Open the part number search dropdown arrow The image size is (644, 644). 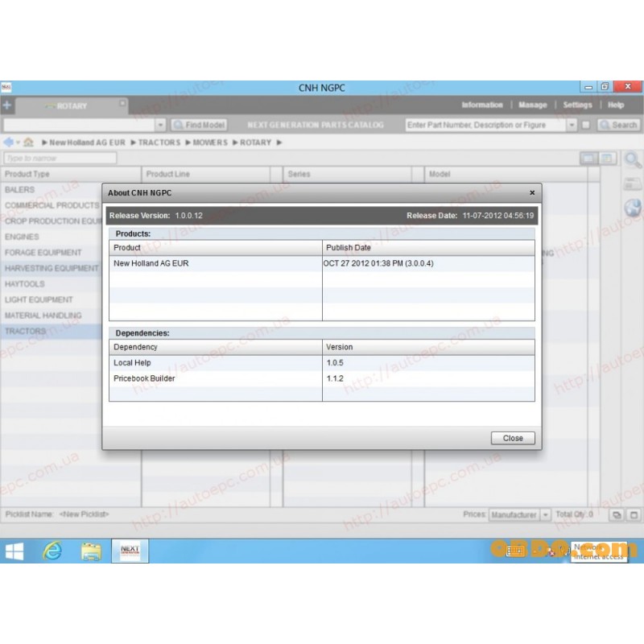pyautogui.click(x=572, y=125)
